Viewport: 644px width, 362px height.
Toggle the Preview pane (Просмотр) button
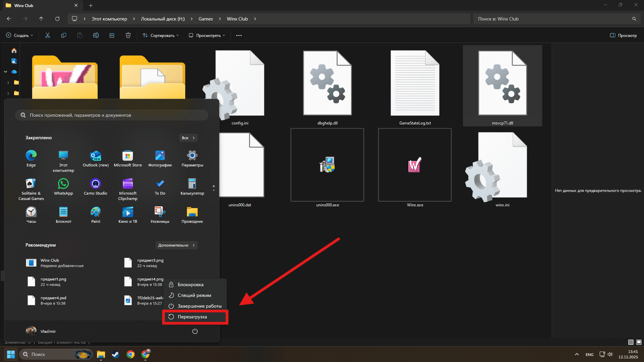[623, 35]
